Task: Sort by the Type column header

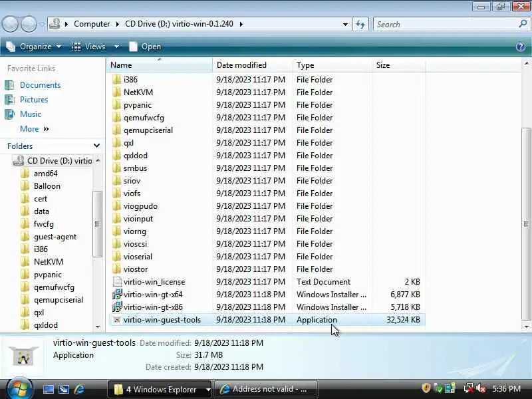Action: coord(332,65)
